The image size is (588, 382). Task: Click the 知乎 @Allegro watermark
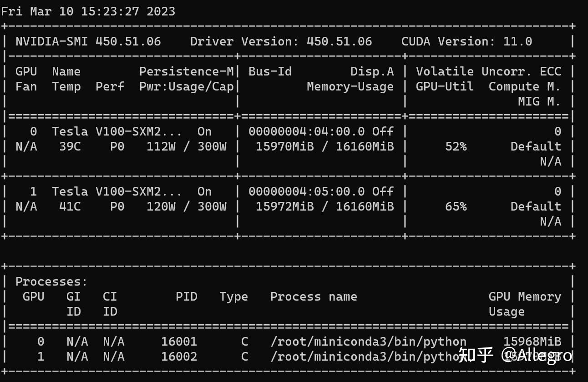tap(514, 355)
